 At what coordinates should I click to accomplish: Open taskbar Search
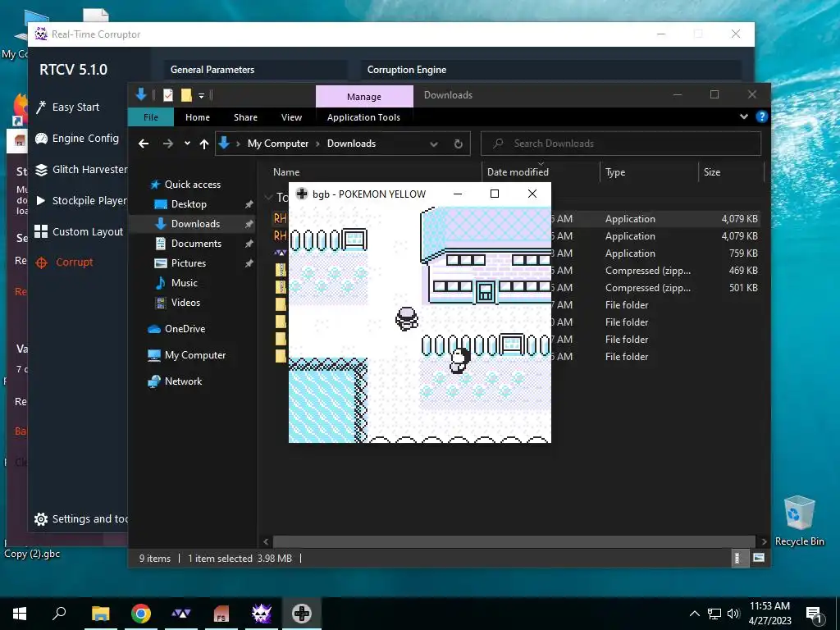point(59,614)
